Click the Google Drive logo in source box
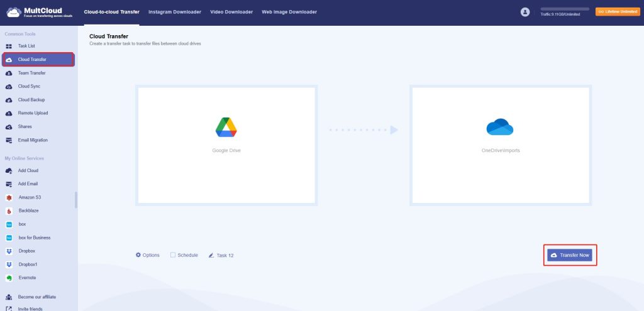 (226, 127)
